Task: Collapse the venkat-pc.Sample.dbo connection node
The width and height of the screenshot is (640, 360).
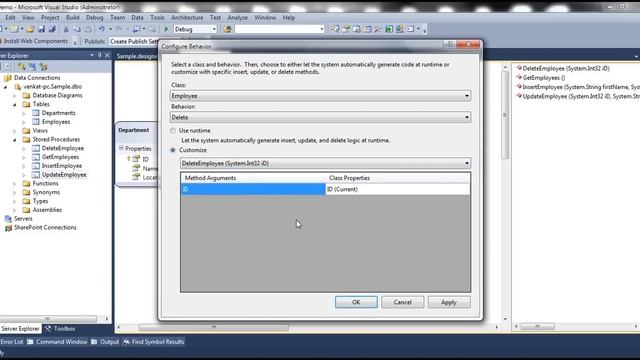Action: point(6,87)
